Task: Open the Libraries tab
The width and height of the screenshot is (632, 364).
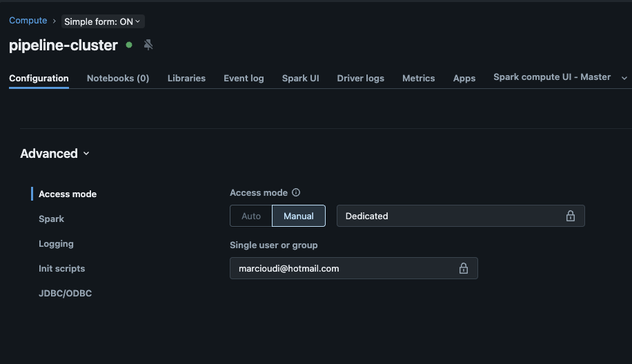Action: pyautogui.click(x=186, y=79)
